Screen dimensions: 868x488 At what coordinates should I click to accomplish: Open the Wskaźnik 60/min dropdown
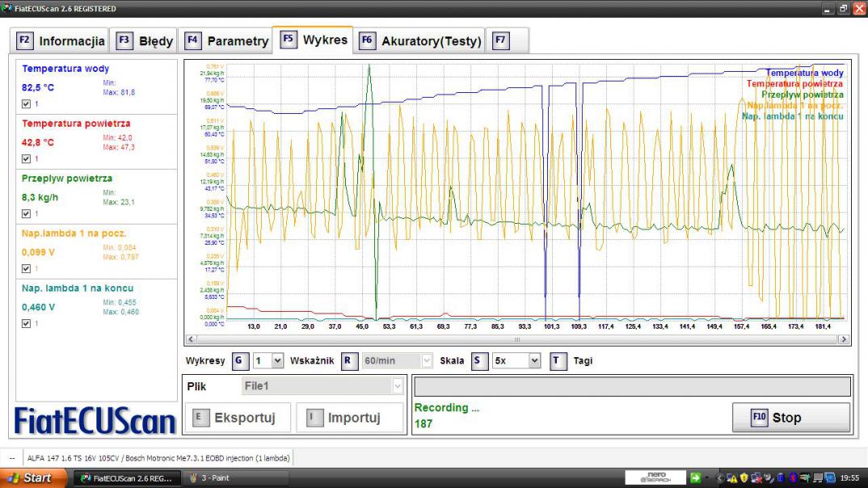pos(397,360)
